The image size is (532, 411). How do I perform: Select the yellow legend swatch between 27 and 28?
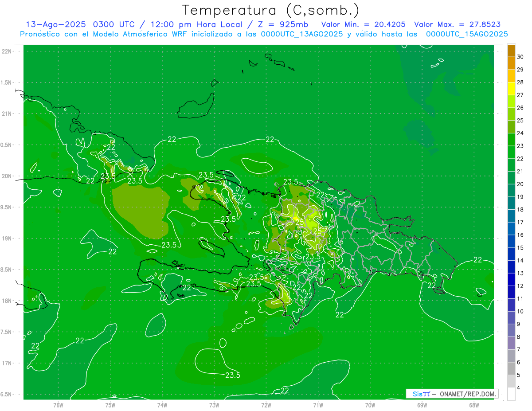pyautogui.click(x=511, y=89)
